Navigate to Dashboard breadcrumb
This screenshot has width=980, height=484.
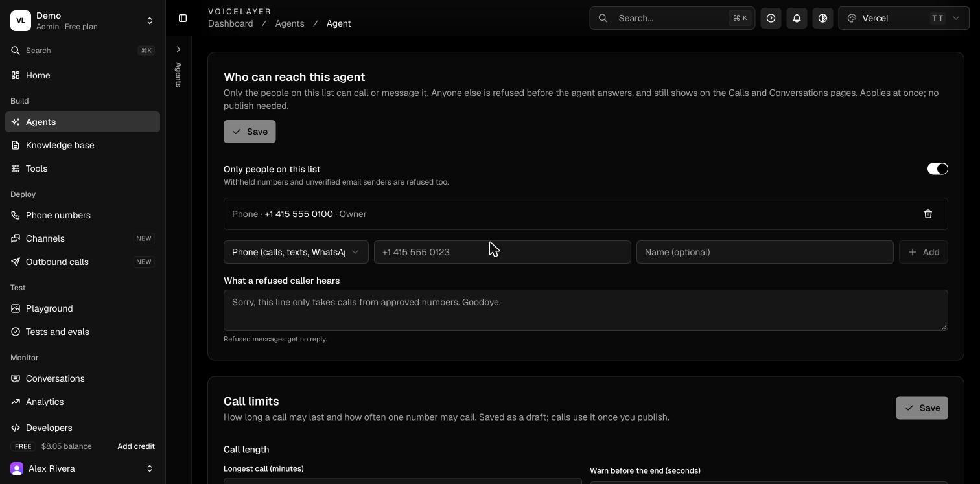[231, 23]
